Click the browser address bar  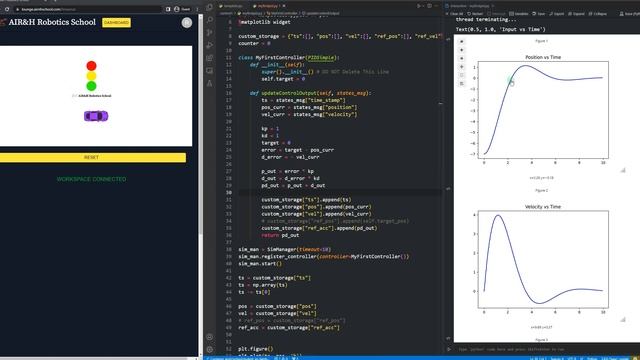88,9
